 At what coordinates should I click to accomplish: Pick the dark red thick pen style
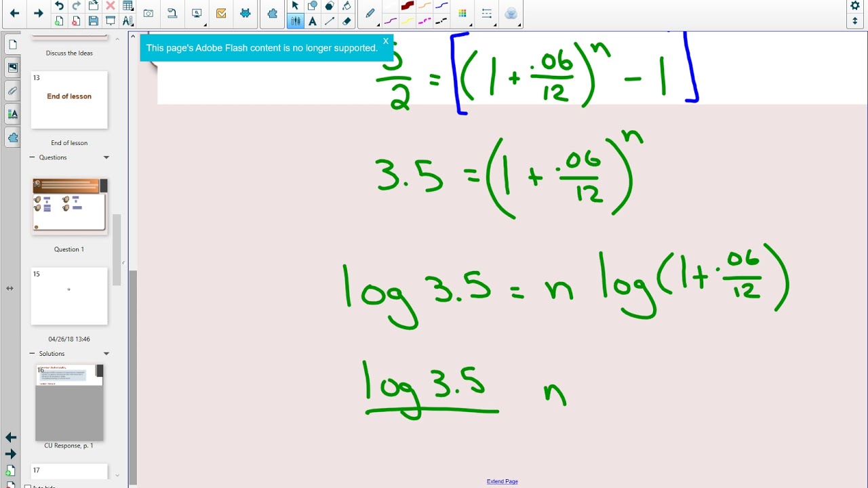408,5
